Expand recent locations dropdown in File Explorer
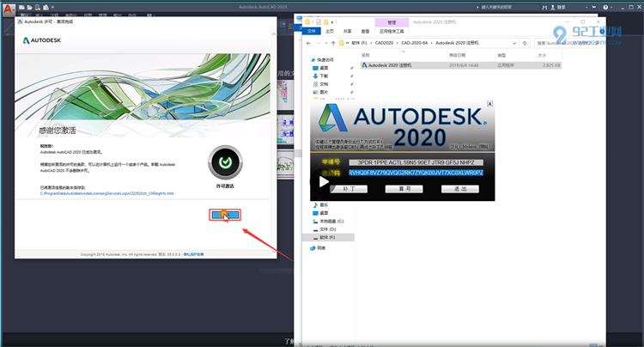 (x=326, y=43)
